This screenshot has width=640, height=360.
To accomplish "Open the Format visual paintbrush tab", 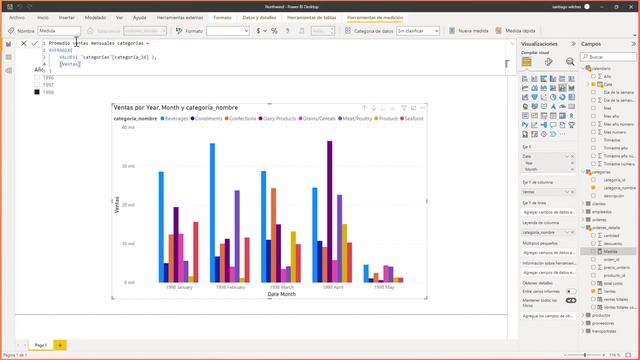I will click(548, 62).
